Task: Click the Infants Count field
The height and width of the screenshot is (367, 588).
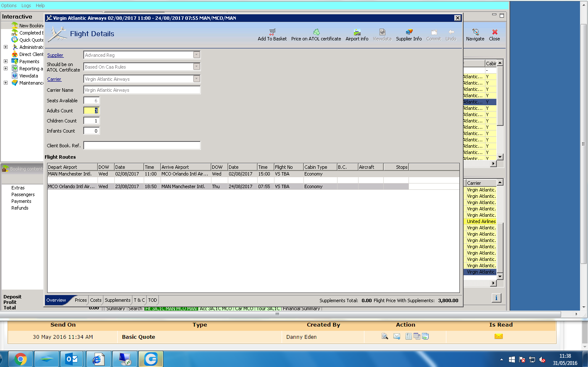Action: (x=91, y=131)
